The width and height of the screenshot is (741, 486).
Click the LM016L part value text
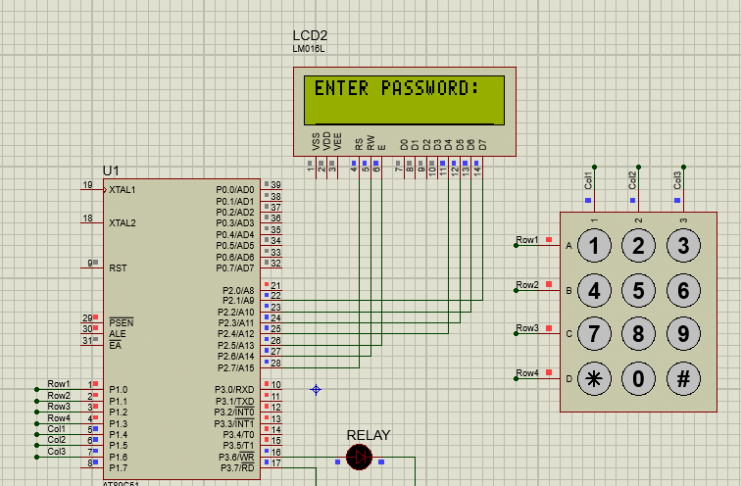[309, 49]
